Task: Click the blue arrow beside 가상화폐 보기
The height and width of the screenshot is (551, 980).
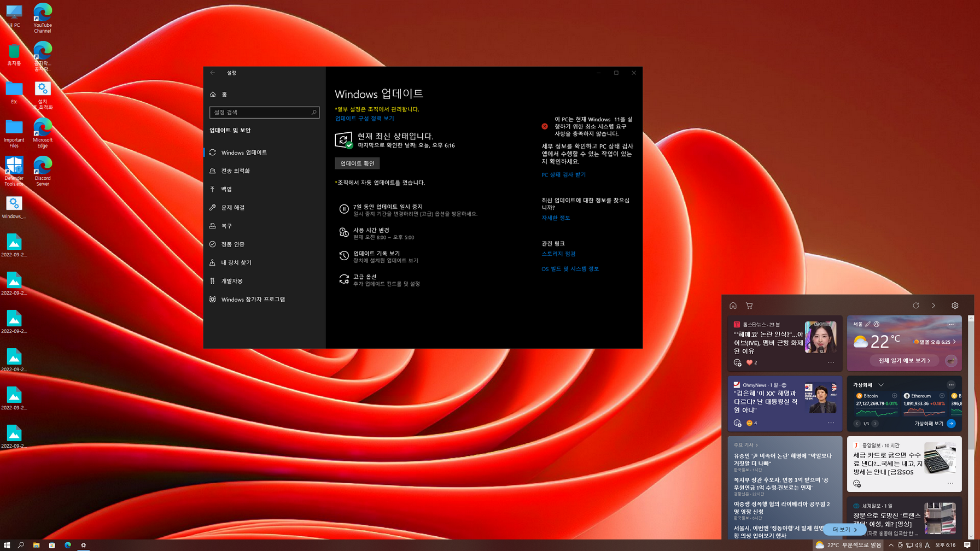Action: click(952, 424)
